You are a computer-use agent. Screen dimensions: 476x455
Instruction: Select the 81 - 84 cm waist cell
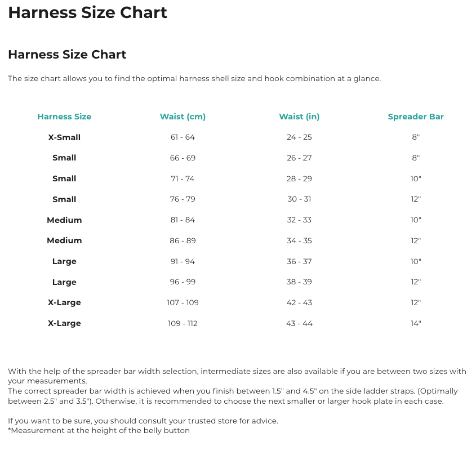coord(183,220)
